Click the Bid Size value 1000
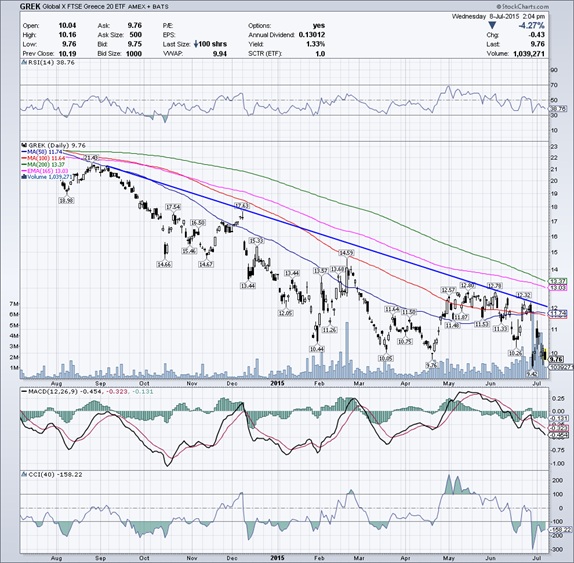 (134, 53)
